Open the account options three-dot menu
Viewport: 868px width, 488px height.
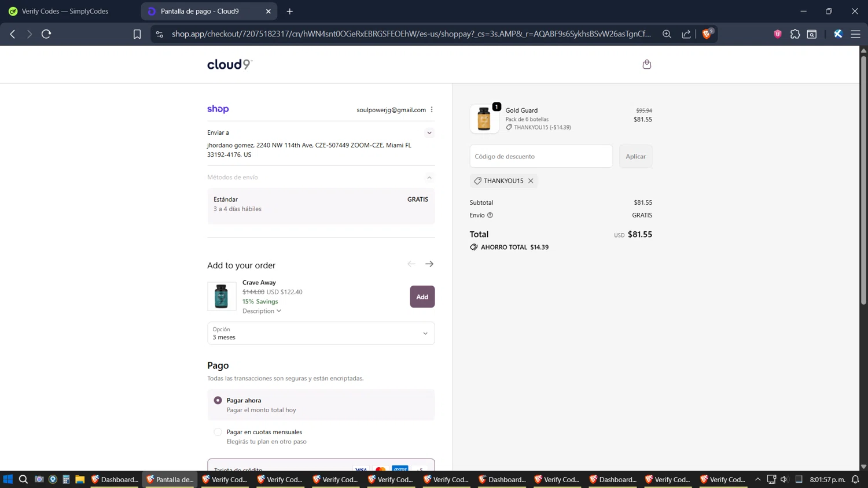click(x=432, y=110)
